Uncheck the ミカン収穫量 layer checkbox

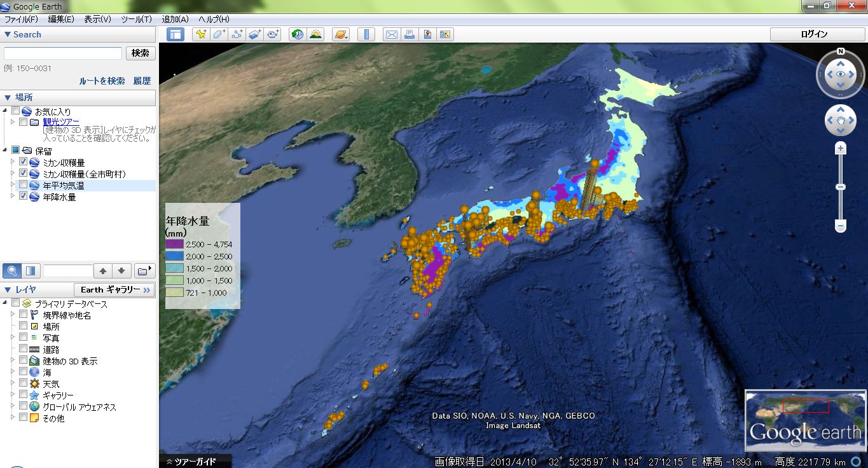[23, 162]
